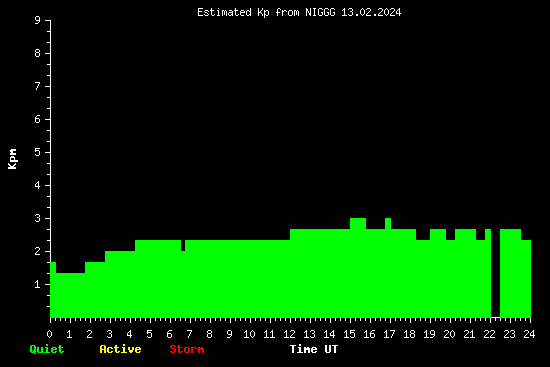Click the green Quiet legend label
550x367 pixels.
[x=47, y=349]
